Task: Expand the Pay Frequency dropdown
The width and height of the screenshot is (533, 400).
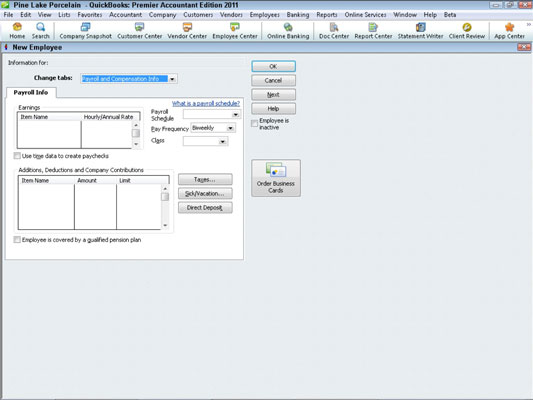Action: tap(230, 128)
